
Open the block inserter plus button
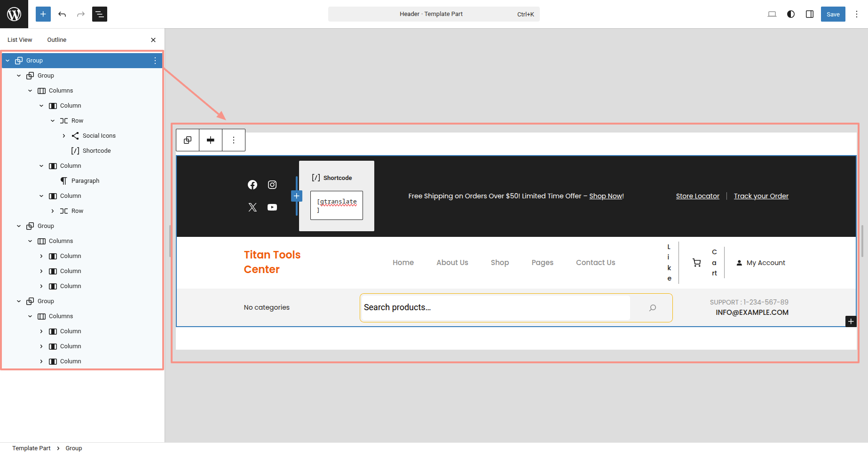(x=43, y=14)
